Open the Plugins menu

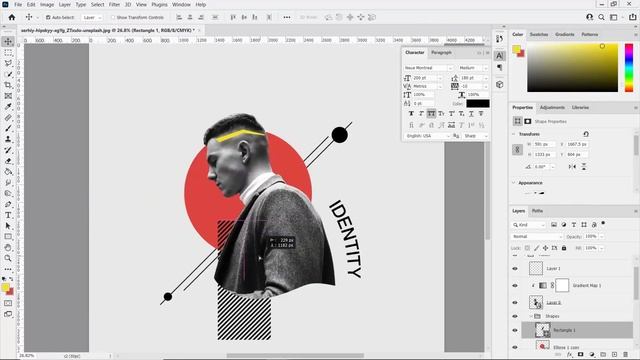click(x=159, y=4)
